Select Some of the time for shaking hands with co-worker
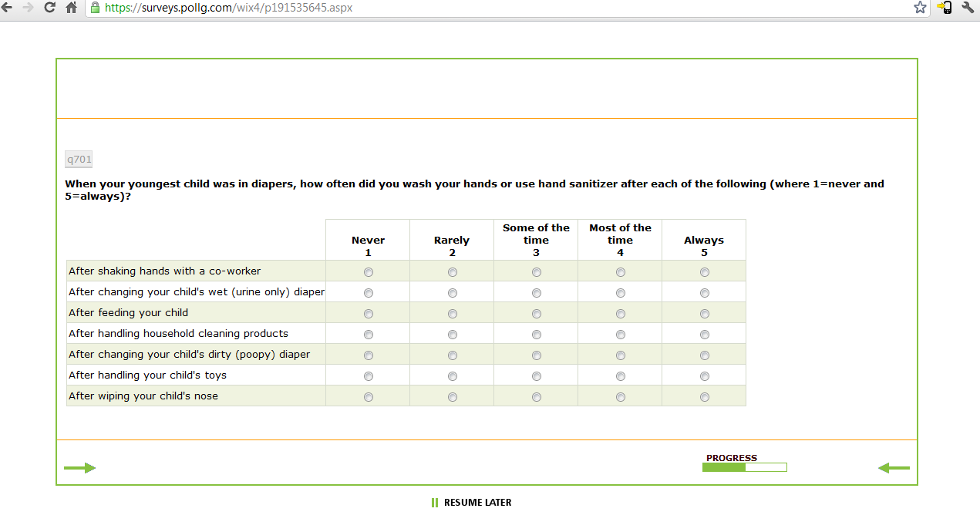 (x=536, y=272)
